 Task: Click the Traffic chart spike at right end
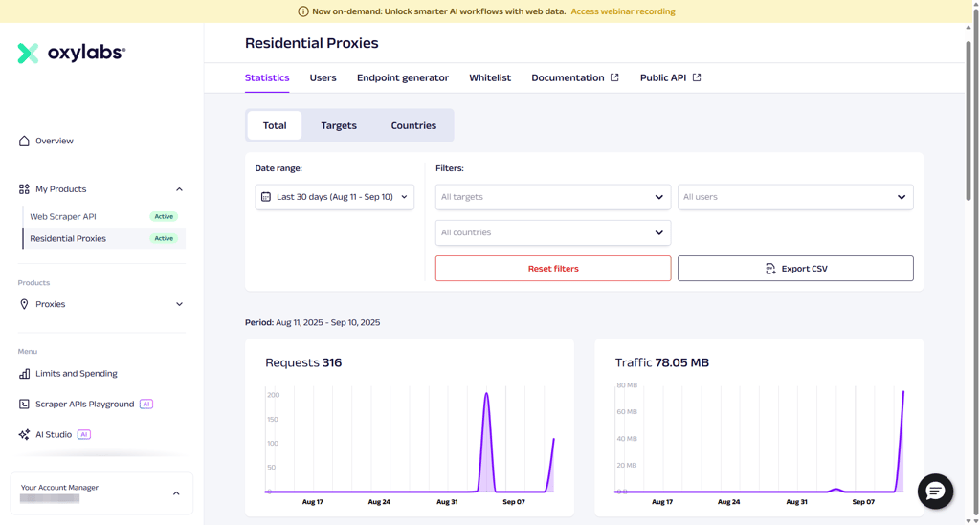click(x=902, y=393)
